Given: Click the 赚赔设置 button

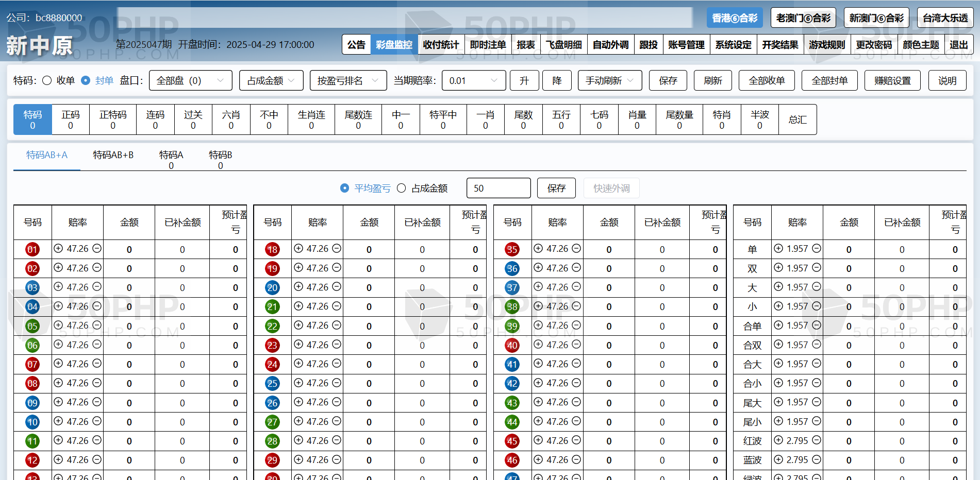Looking at the screenshot, I should (x=892, y=81).
